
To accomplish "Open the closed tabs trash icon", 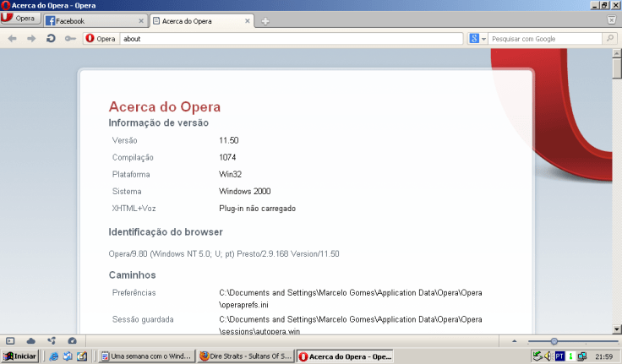I will [x=611, y=19].
